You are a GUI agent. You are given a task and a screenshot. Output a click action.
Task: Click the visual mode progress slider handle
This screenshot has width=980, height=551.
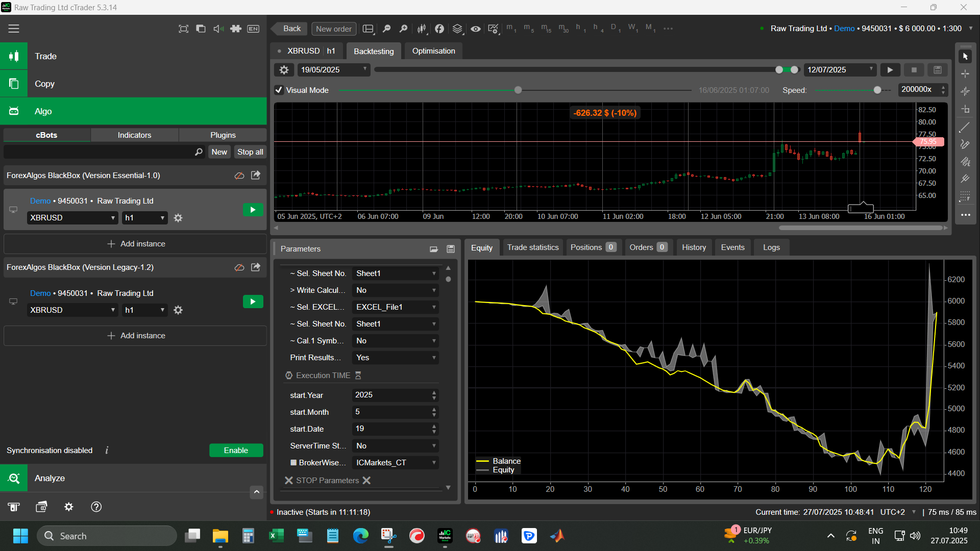(x=518, y=90)
